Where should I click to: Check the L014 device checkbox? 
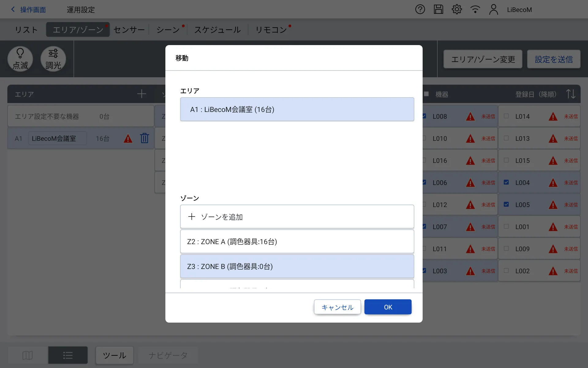click(x=506, y=116)
